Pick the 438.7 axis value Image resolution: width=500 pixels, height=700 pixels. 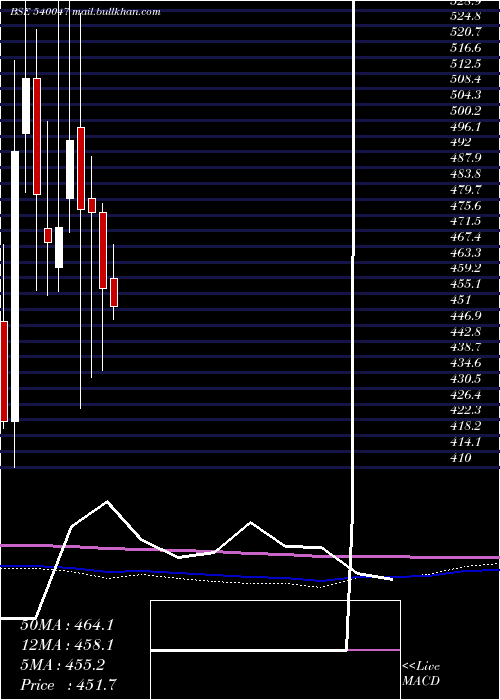click(466, 347)
